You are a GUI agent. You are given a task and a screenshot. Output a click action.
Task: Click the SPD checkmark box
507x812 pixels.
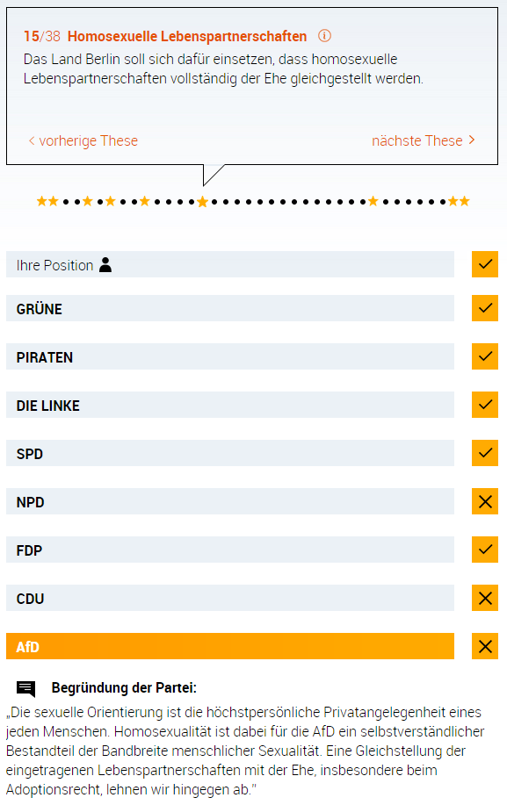point(485,453)
